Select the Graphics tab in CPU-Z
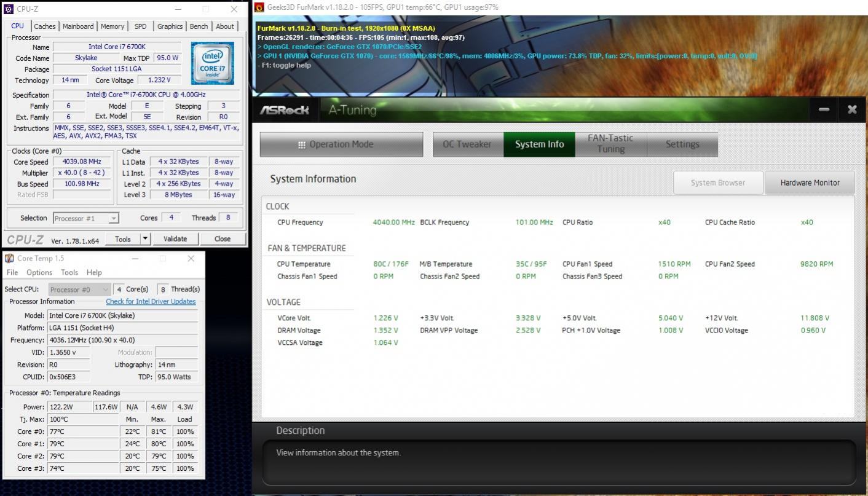The image size is (868, 496). click(170, 26)
